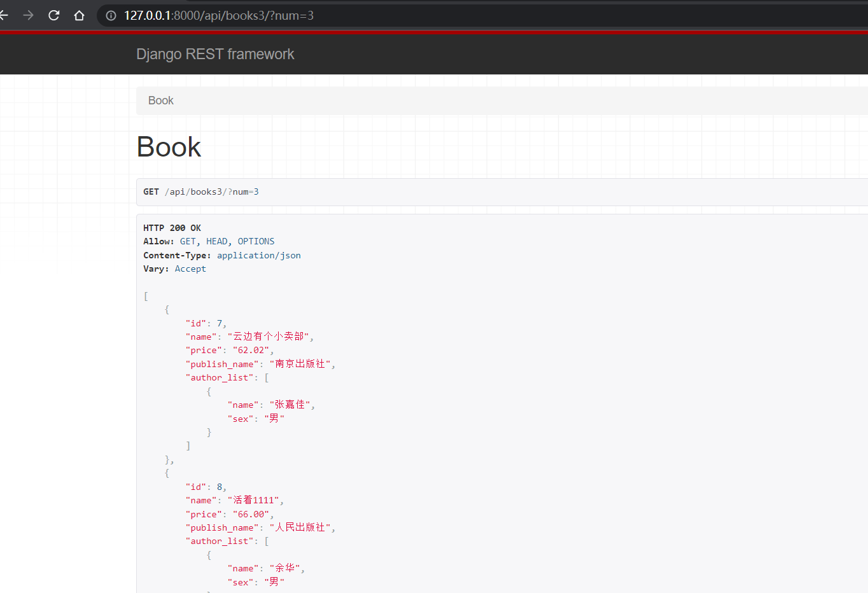Click the large Book page heading
The height and width of the screenshot is (593, 868).
[x=169, y=147]
